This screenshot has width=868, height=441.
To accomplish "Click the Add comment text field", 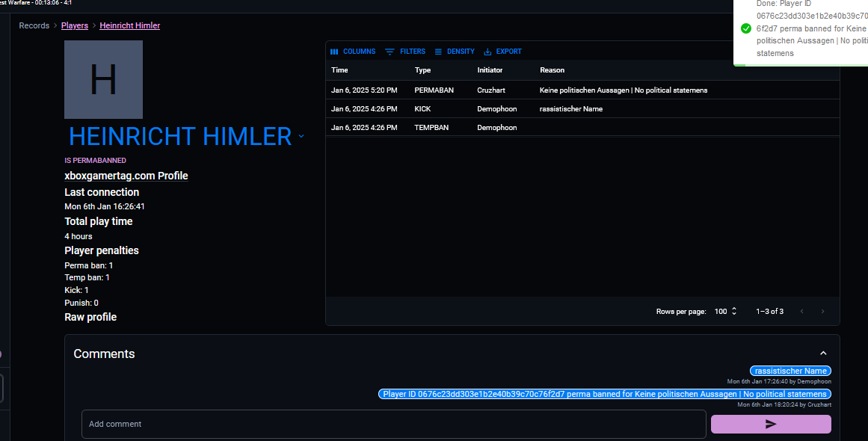I will [393, 424].
